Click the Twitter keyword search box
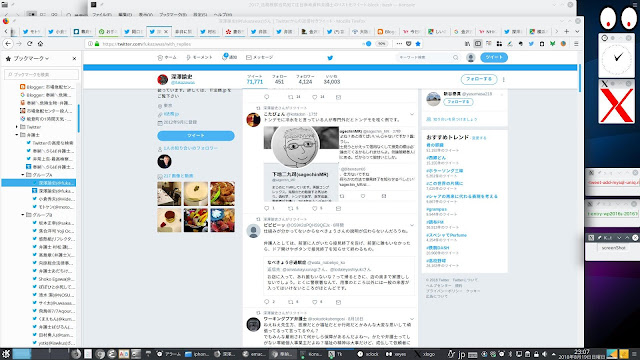 [428, 58]
